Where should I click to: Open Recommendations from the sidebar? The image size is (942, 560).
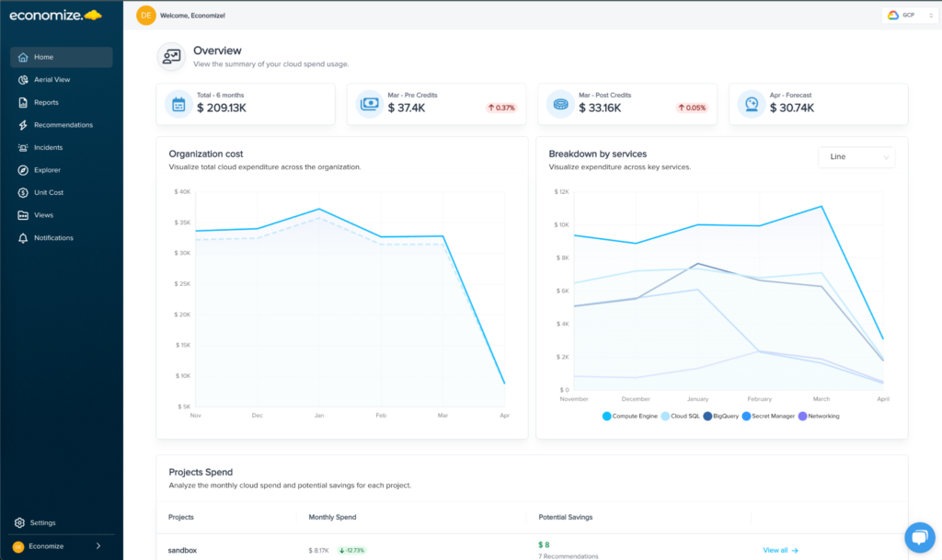click(x=61, y=124)
